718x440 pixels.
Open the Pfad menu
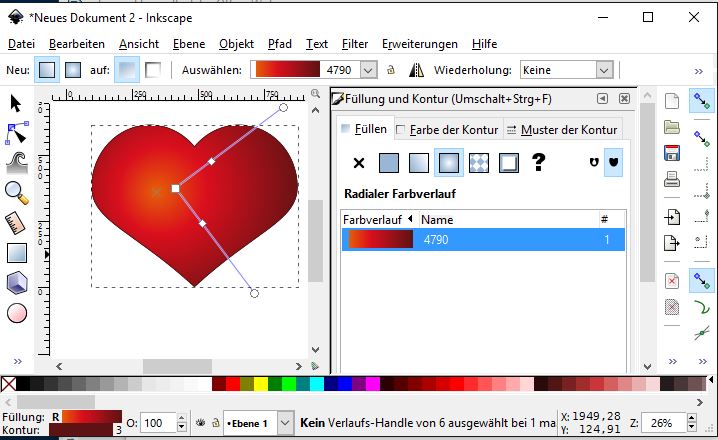click(x=280, y=44)
